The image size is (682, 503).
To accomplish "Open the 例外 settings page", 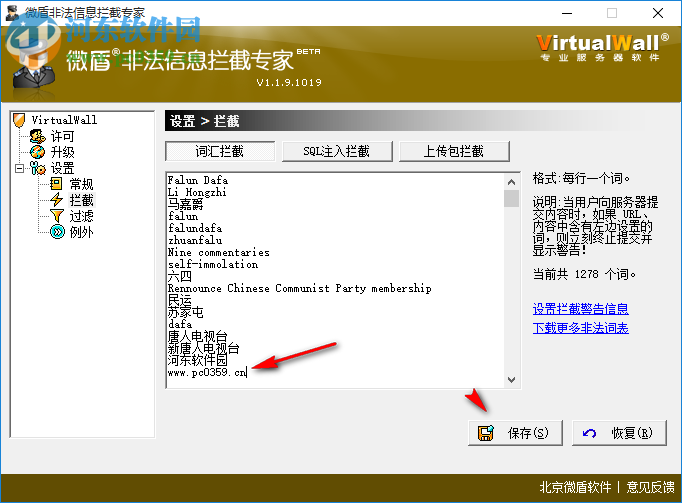I will [81, 232].
